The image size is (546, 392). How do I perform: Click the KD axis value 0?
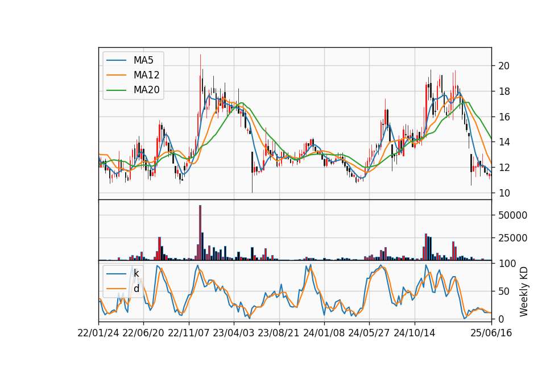pyautogui.click(x=500, y=319)
